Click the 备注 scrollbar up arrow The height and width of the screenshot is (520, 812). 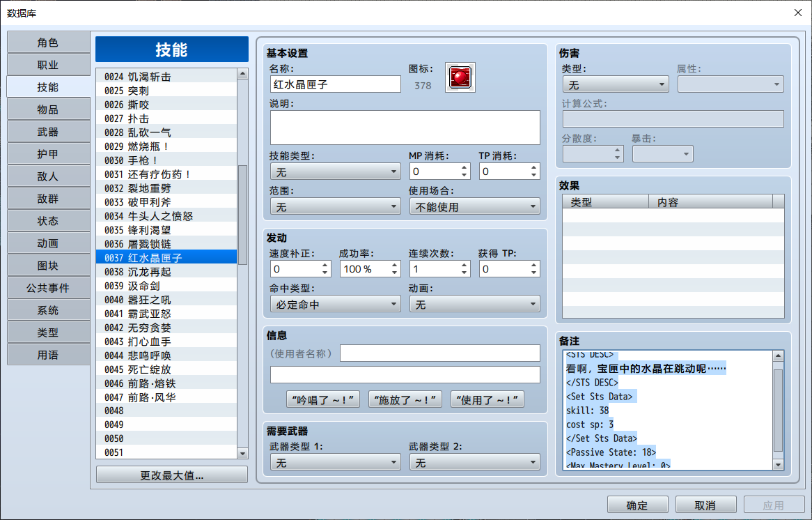coord(778,355)
